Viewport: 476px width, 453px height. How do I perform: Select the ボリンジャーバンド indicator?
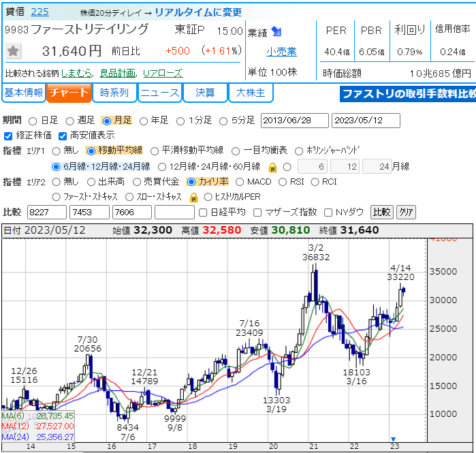299,151
